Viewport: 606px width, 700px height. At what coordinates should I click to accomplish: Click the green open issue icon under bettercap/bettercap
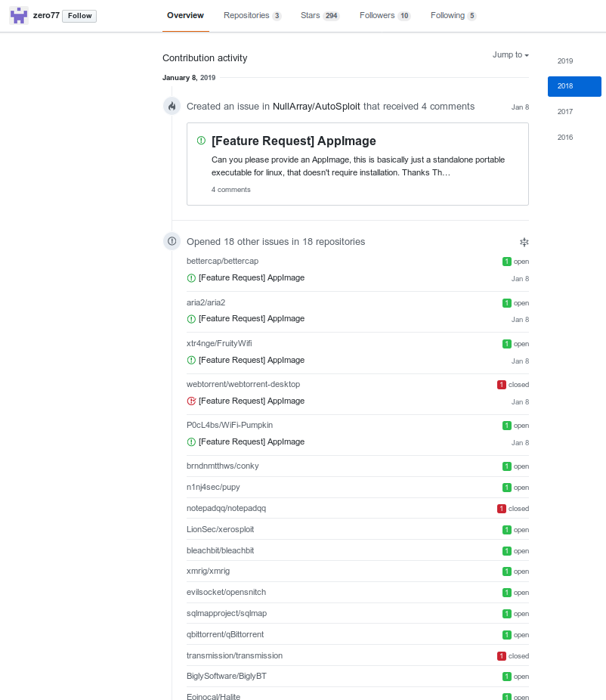tap(192, 278)
